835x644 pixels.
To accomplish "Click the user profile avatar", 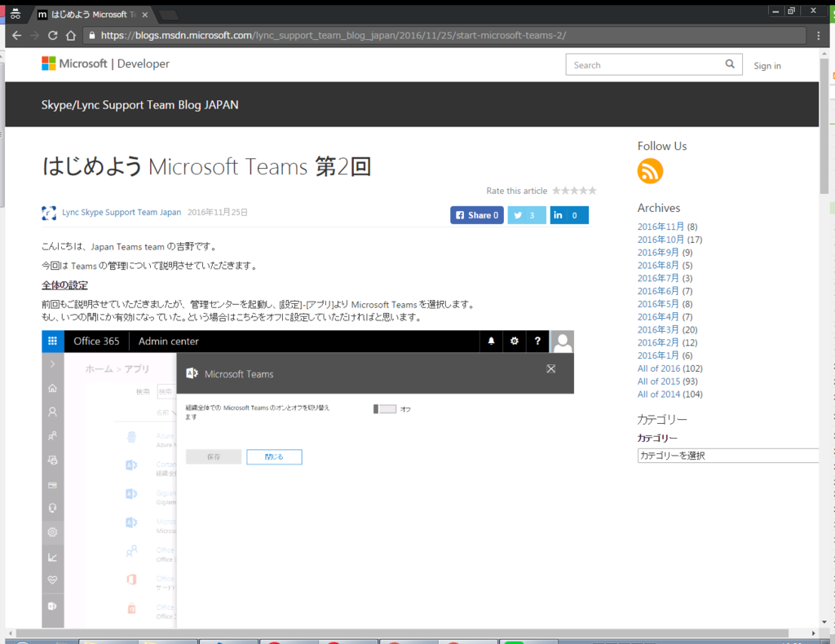I will point(562,342).
